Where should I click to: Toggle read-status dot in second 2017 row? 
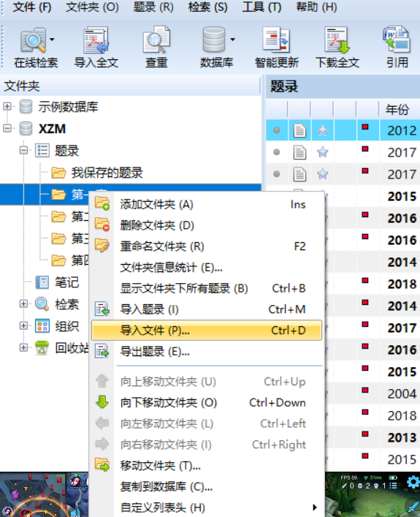click(x=276, y=174)
